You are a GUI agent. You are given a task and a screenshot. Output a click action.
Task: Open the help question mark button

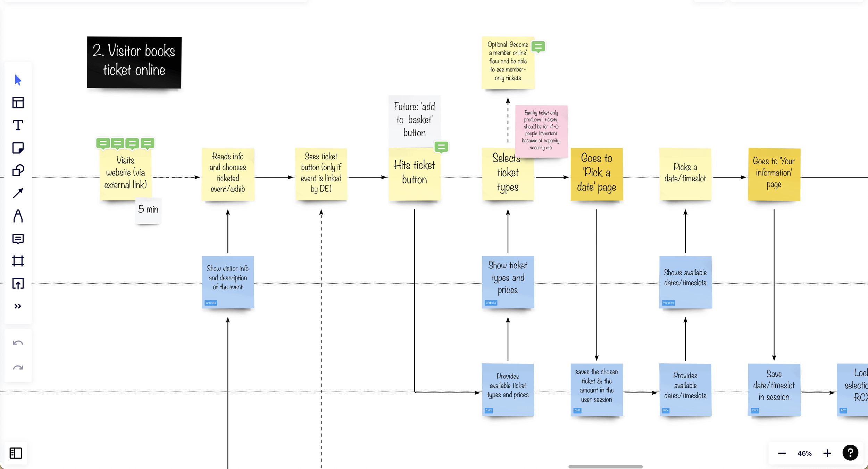tap(850, 453)
